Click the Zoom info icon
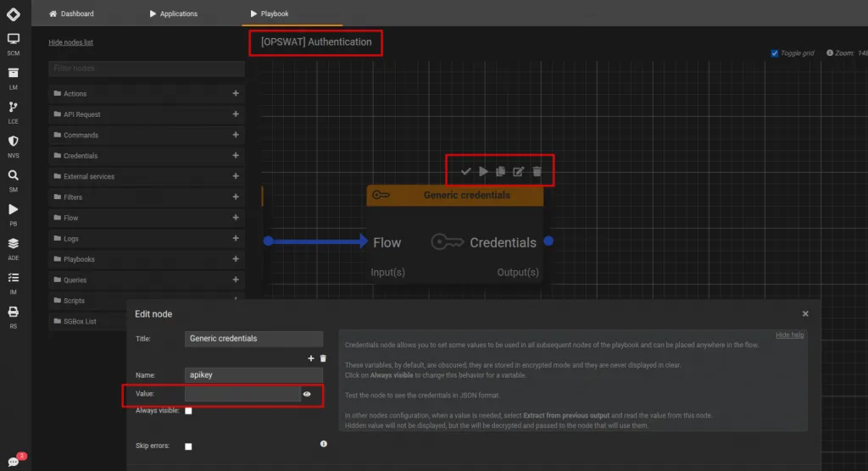Image resolution: width=868 pixels, height=471 pixels. point(830,53)
